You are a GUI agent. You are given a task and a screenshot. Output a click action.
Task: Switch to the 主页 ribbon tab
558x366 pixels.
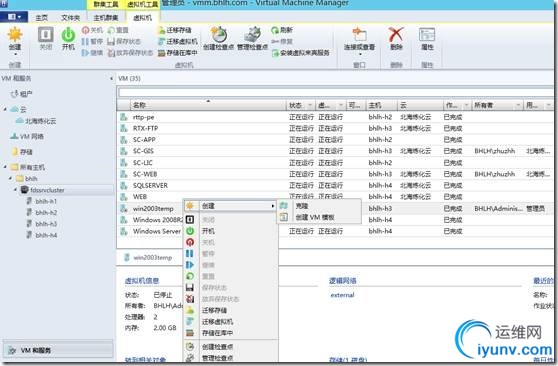42,17
